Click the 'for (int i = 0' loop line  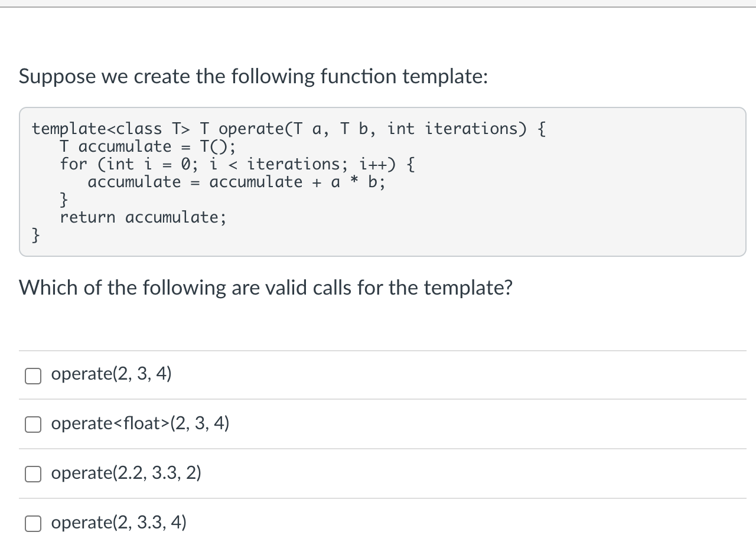click(x=237, y=164)
